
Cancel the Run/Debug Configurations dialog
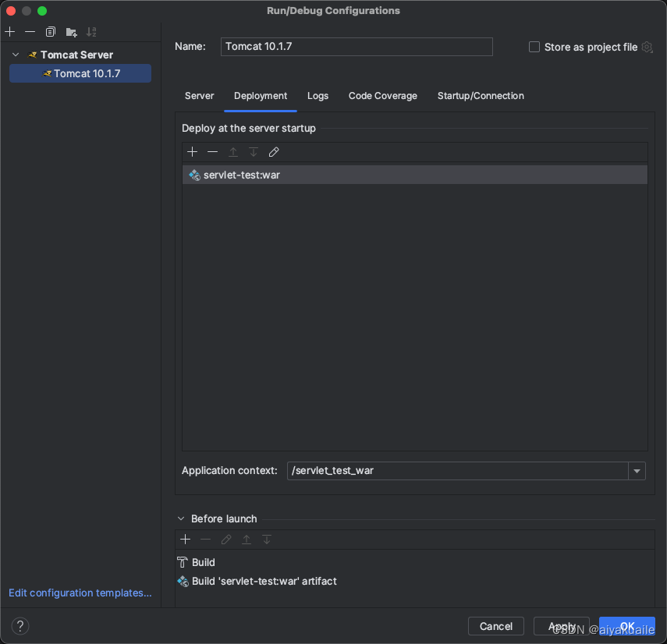496,626
